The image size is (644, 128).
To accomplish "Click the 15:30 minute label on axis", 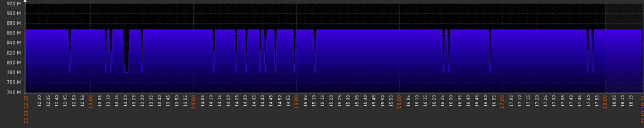I will tap(348, 101).
